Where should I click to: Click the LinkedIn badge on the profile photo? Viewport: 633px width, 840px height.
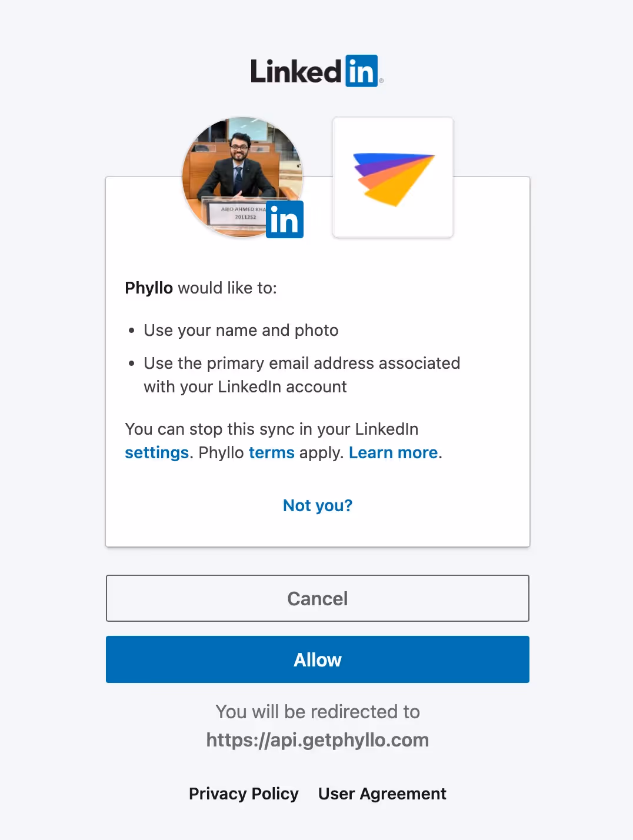284,219
